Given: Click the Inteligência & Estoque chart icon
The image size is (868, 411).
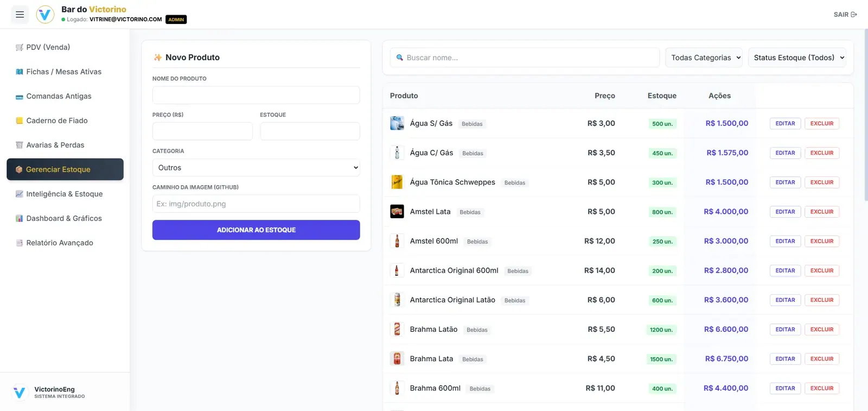Looking at the screenshot, I should click(20, 194).
